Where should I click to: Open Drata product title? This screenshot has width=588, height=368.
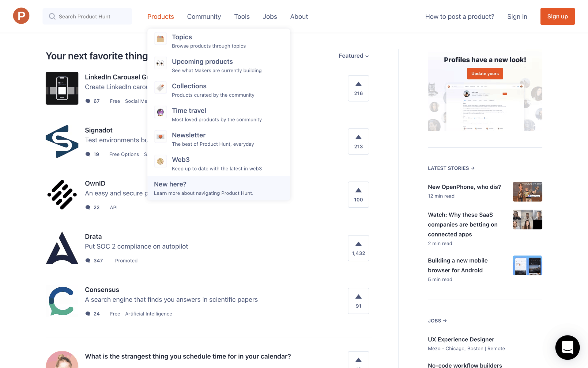pos(93,236)
